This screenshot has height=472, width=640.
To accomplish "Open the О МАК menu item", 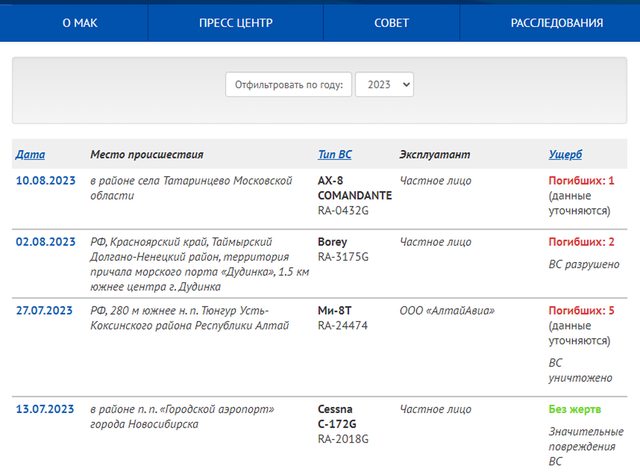I will tap(80, 23).
